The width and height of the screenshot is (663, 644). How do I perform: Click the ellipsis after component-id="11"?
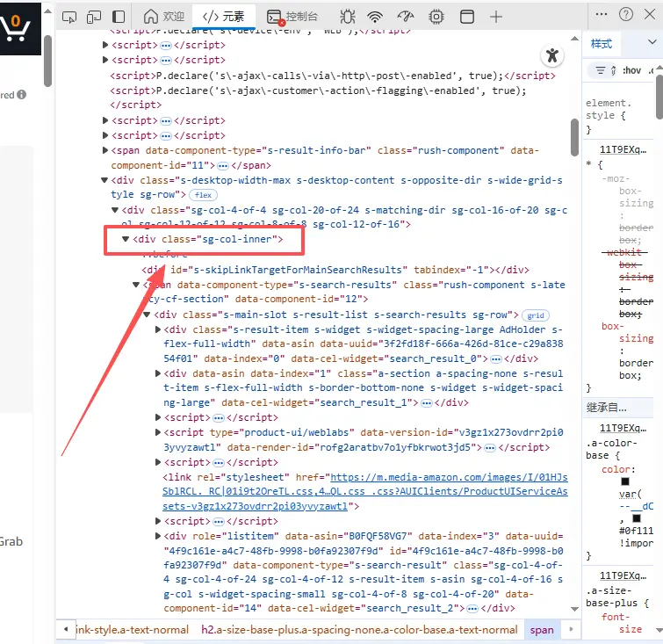point(223,166)
